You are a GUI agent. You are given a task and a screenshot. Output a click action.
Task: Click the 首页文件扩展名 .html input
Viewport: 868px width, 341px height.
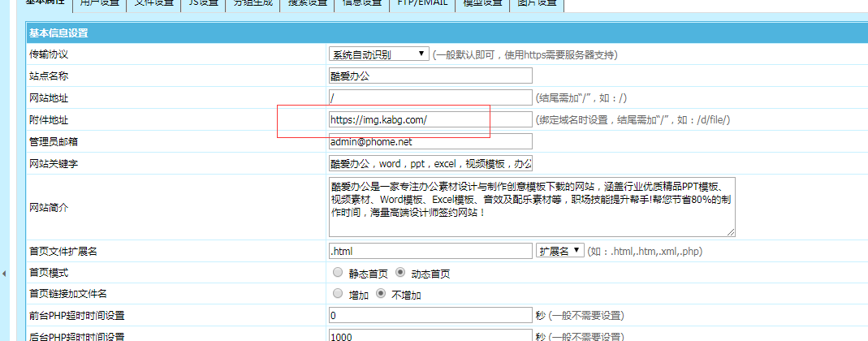tap(430, 251)
